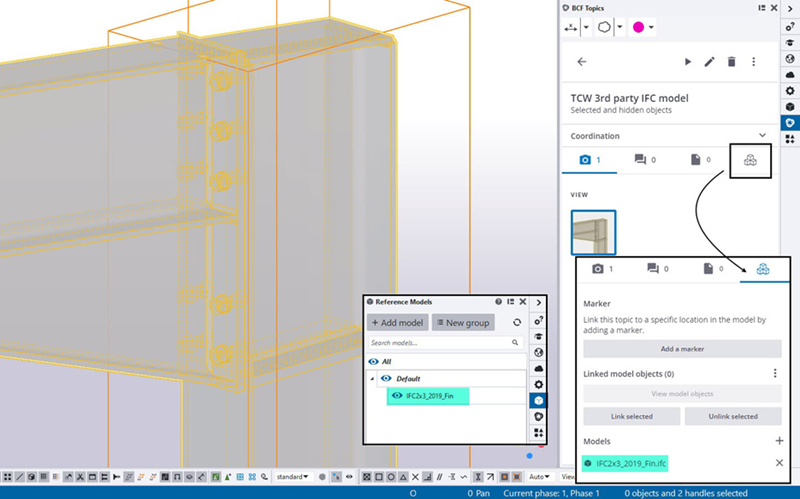This screenshot has width=800, height=499.
Task: Open Linked model objects more options
Action: pyautogui.click(x=774, y=374)
